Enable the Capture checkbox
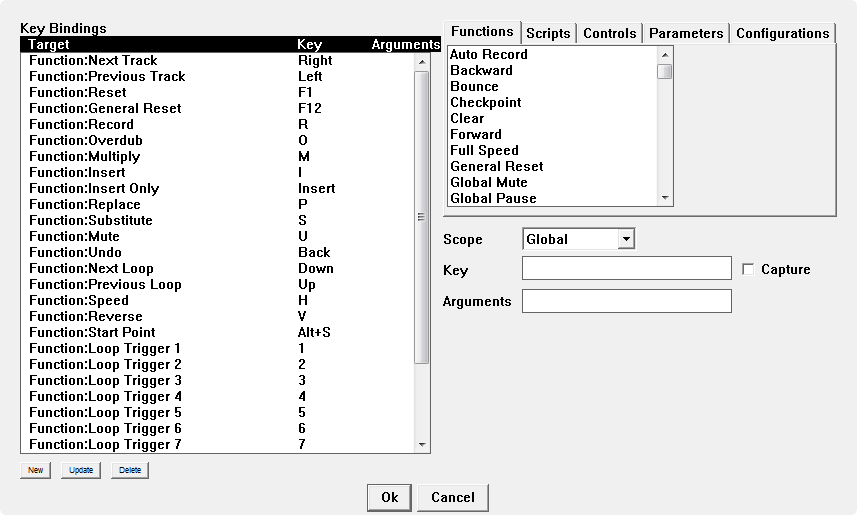This screenshot has width=857, height=515. pos(748,269)
